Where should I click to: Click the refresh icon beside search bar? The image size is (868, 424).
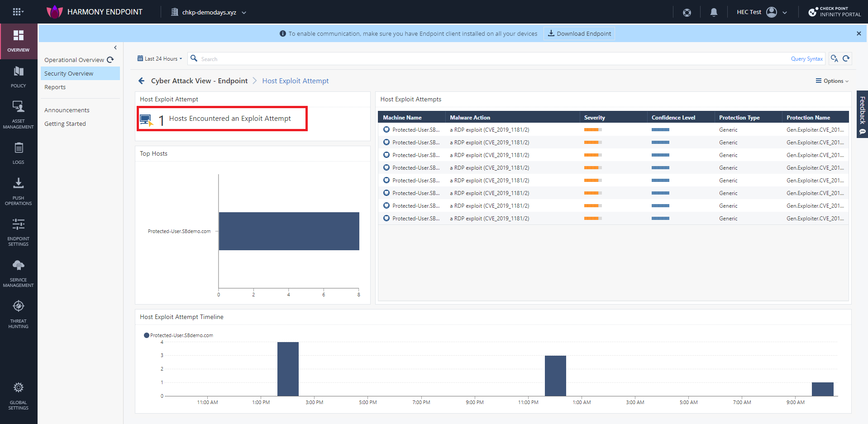[x=846, y=58]
